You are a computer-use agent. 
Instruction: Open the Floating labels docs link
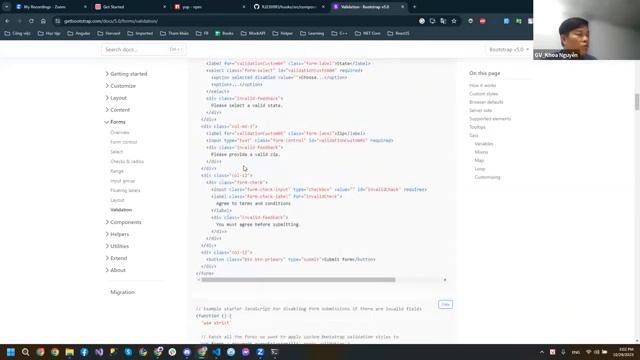tap(125, 191)
